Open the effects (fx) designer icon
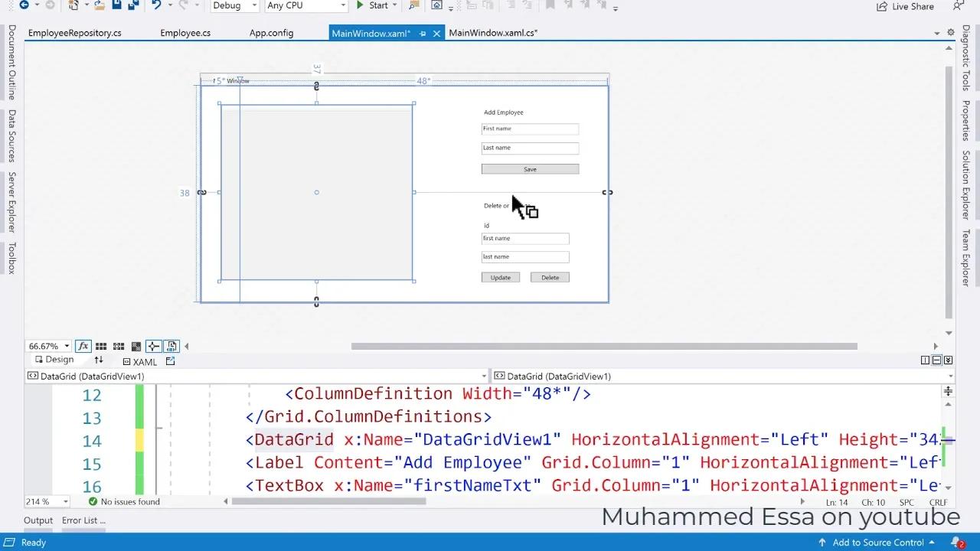 point(83,346)
